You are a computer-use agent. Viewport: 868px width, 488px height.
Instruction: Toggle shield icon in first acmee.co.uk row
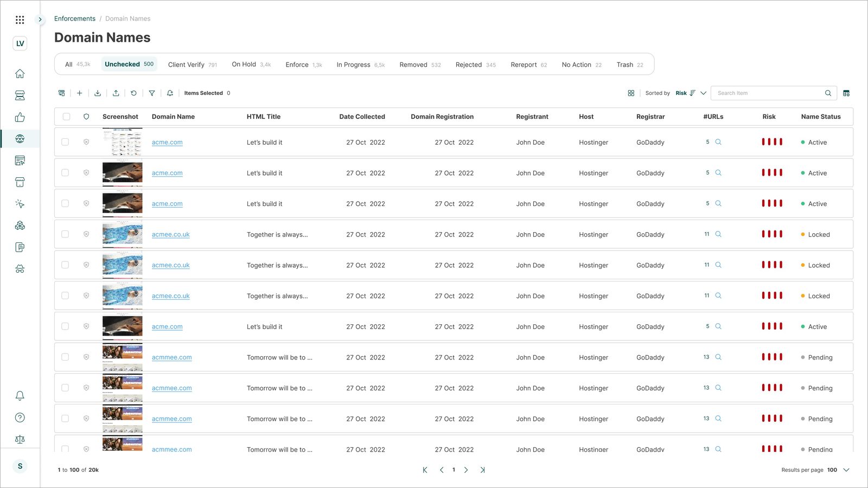click(86, 234)
